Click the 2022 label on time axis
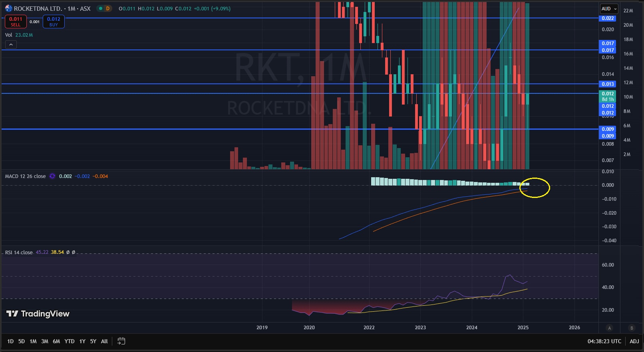644x352 pixels. click(369, 328)
